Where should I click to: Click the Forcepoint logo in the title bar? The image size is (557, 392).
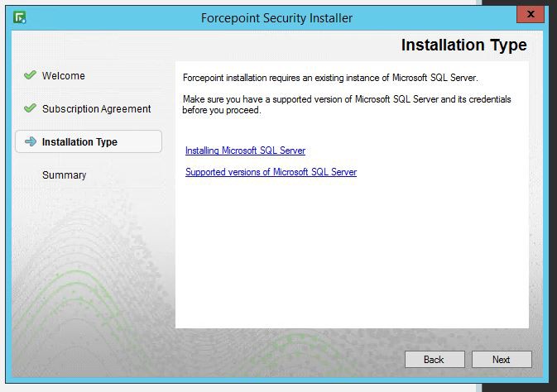click(x=20, y=17)
